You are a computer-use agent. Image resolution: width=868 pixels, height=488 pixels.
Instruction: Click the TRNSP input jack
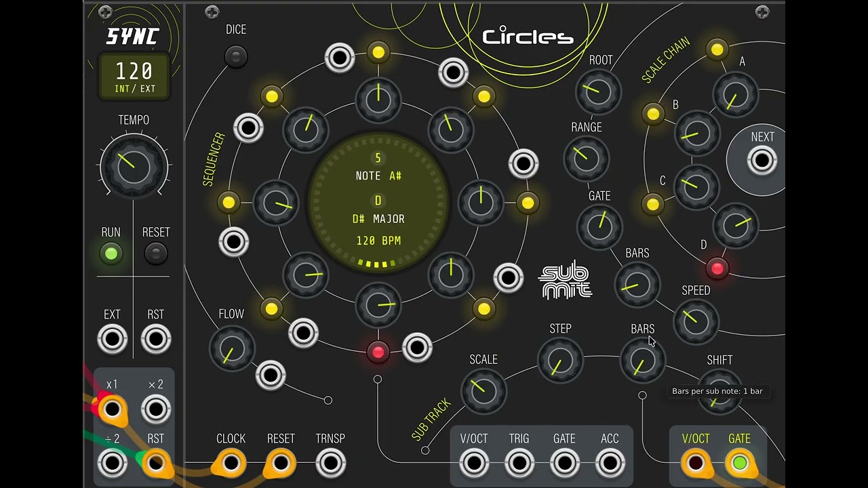coord(330,464)
